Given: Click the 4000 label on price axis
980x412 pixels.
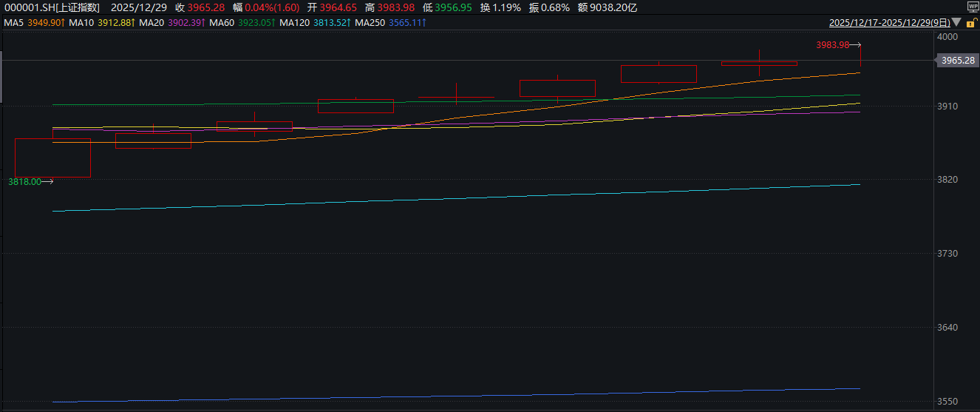Looking at the screenshot, I should pos(947,36).
